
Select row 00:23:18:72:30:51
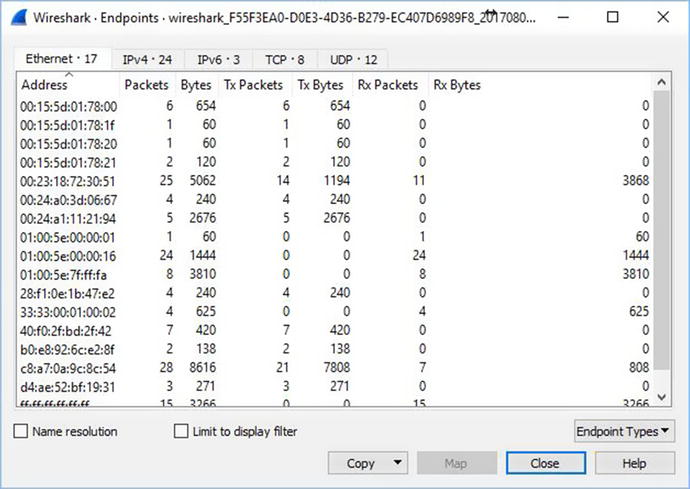[x=334, y=181]
